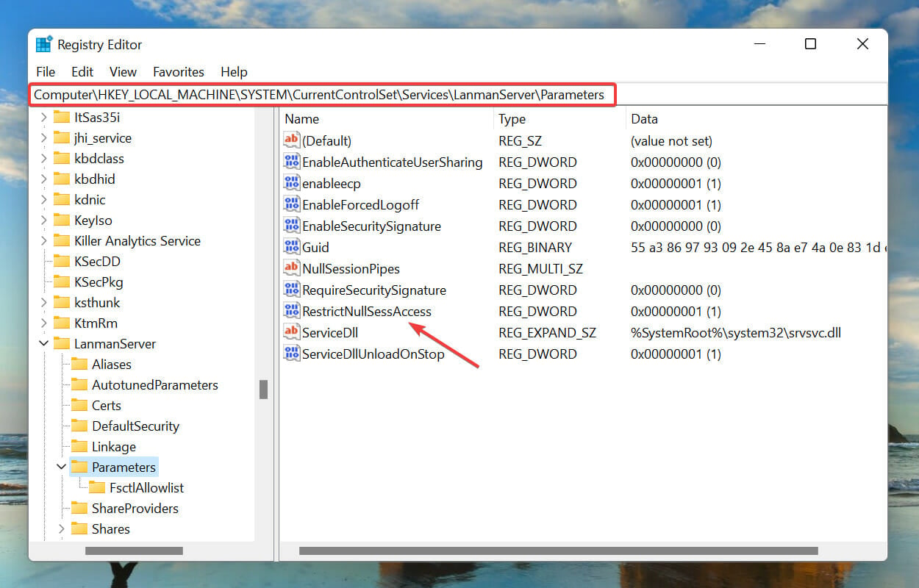Expand the Shares key chevron

point(61,528)
